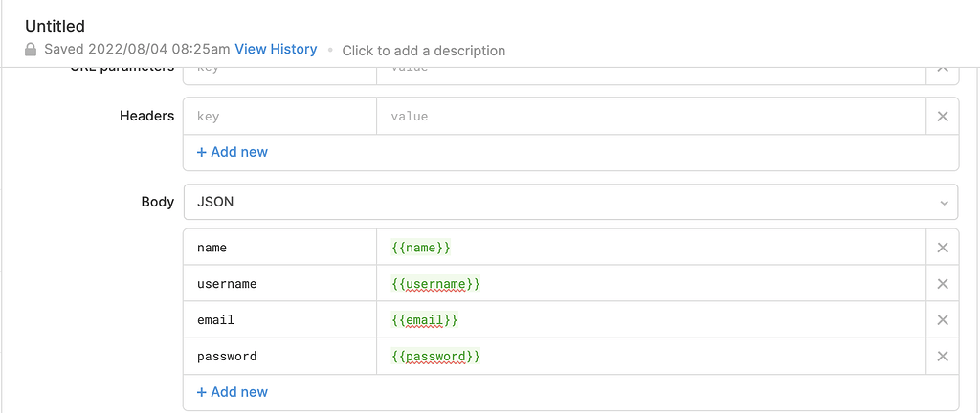The image size is (980, 413).
Task: Focus the Headers key field
Action: point(279,117)
